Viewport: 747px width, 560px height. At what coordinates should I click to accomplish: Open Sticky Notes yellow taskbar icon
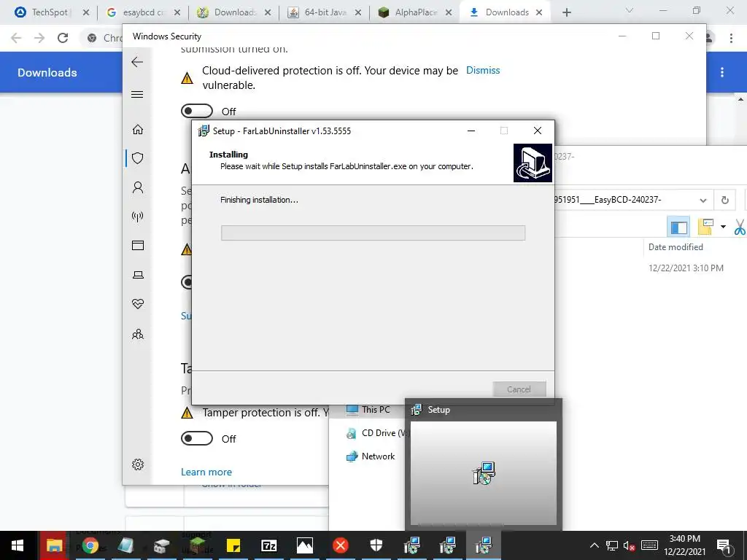click(x=233, y=545)
